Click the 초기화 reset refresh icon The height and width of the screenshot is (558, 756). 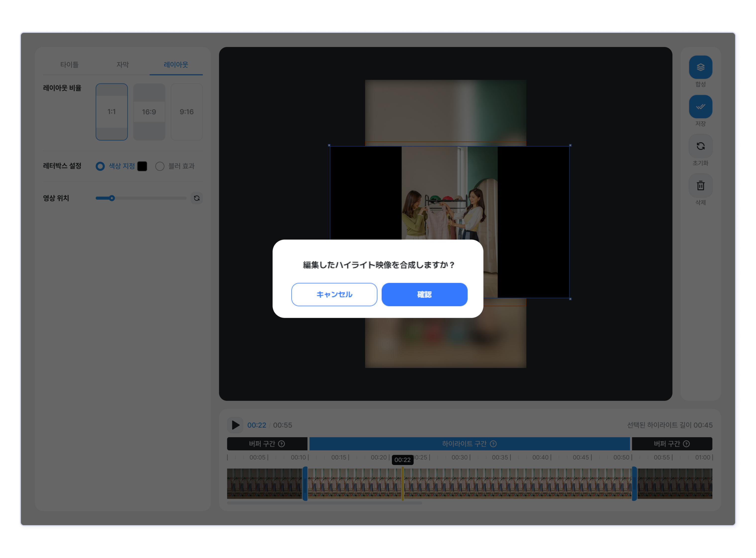(x=700, y=146)
